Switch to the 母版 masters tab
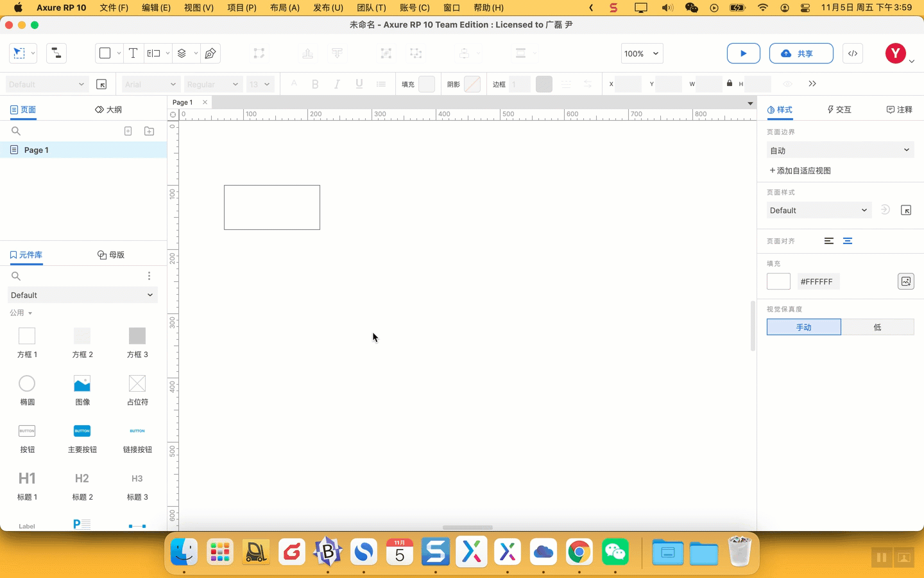The image size is (924, 578). 111,255
